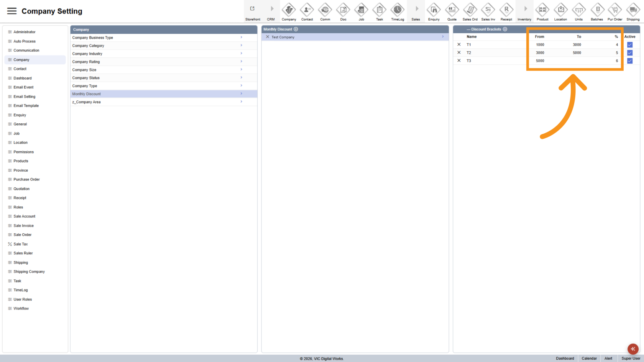Screen dimensions: 644x362
Task: Select Workflow in settings sidebar
Action: [x=35, y=308]
